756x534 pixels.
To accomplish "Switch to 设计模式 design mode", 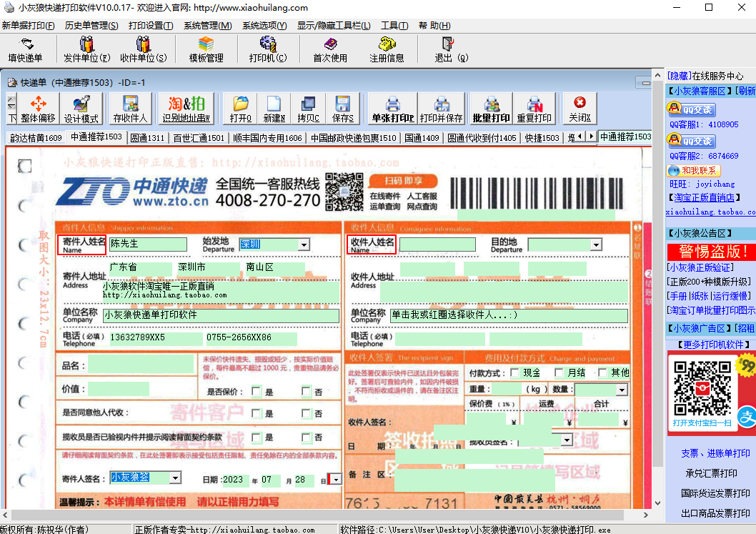I will coord(81,109).
